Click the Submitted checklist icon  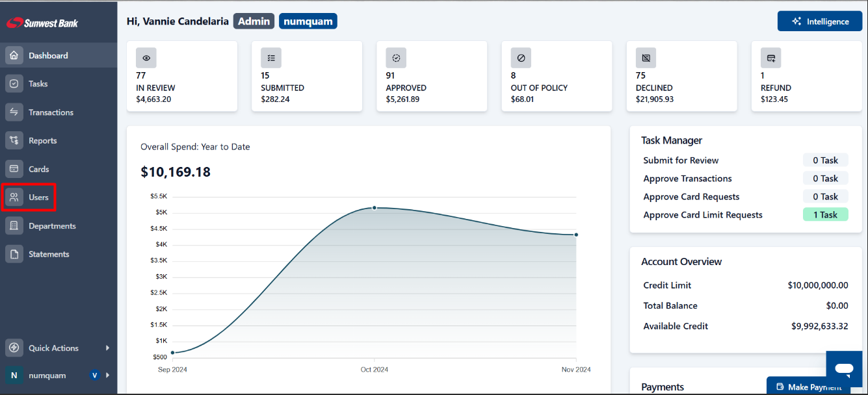coord(271,58)
